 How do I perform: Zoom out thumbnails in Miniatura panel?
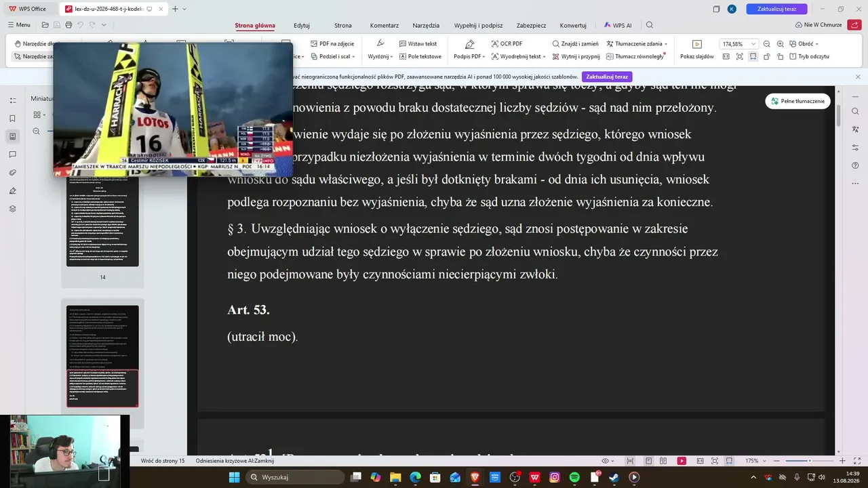pyautogui.click(x=37, y=131)
